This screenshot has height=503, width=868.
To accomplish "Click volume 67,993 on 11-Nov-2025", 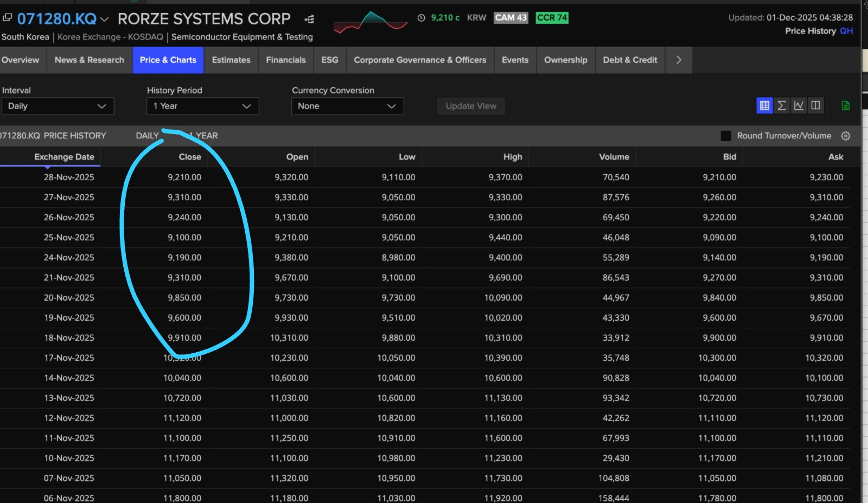I will (x=616, y=438).
